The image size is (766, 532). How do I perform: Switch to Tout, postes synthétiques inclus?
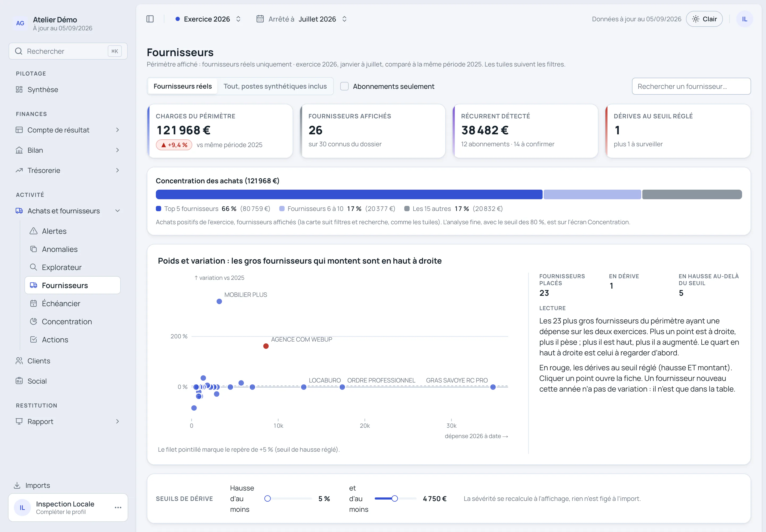tap(275, 86)
